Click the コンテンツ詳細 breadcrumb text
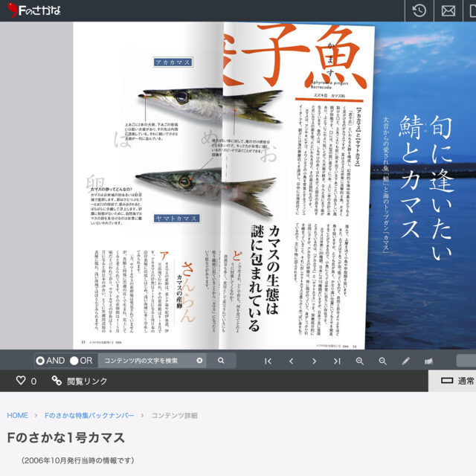The width and height of the screenshot is (476, 476). tap(175, 415)
